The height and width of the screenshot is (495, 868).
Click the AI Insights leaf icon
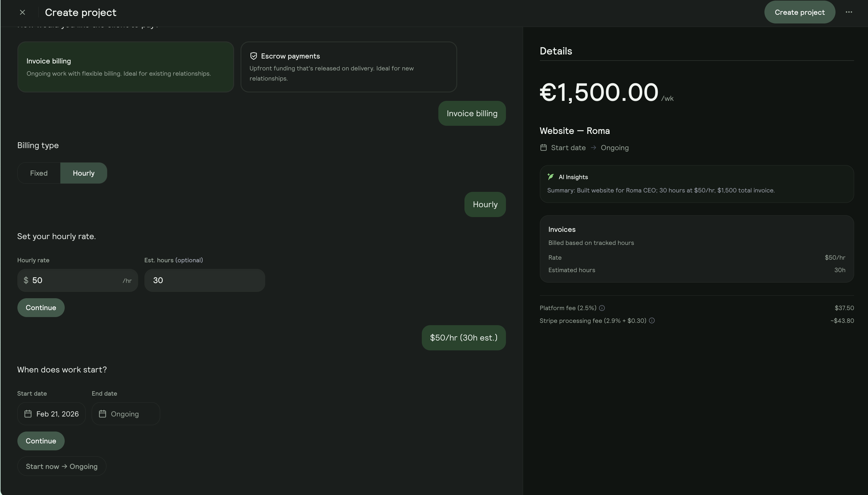551,177
